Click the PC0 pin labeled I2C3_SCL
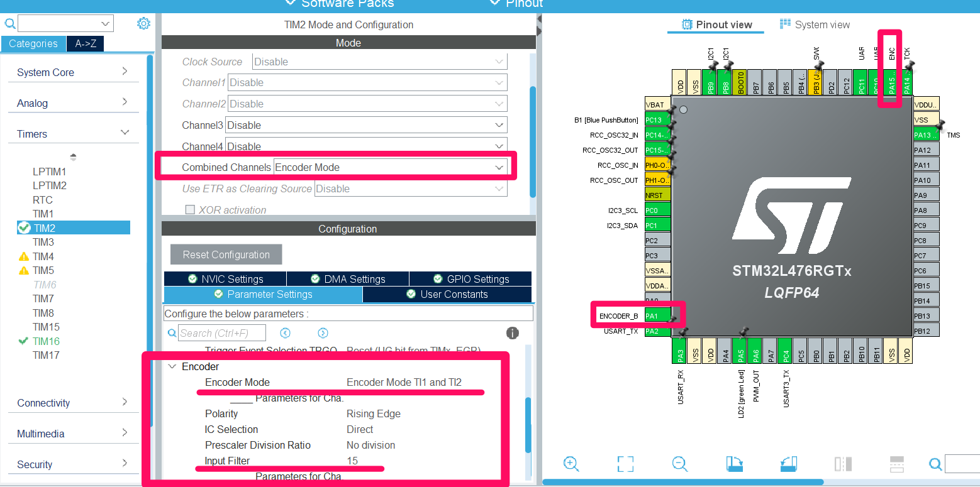This screenshot has height=487, width=980. point(657,211)
